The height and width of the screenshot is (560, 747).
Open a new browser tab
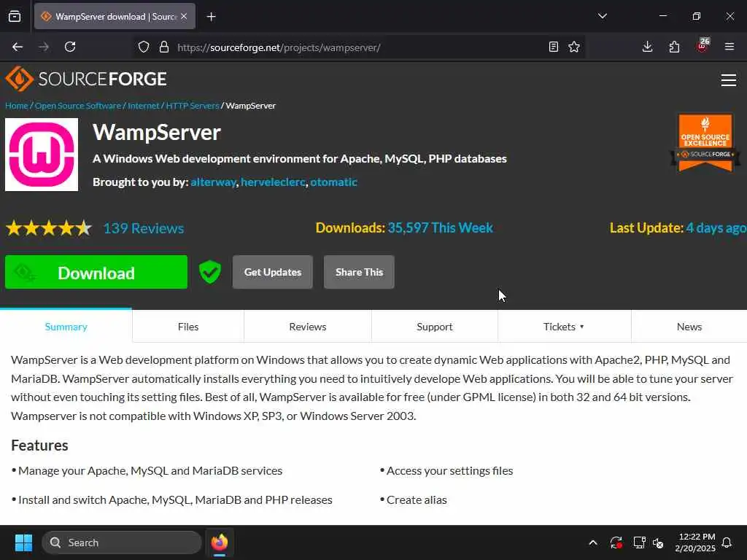[211, 17]
